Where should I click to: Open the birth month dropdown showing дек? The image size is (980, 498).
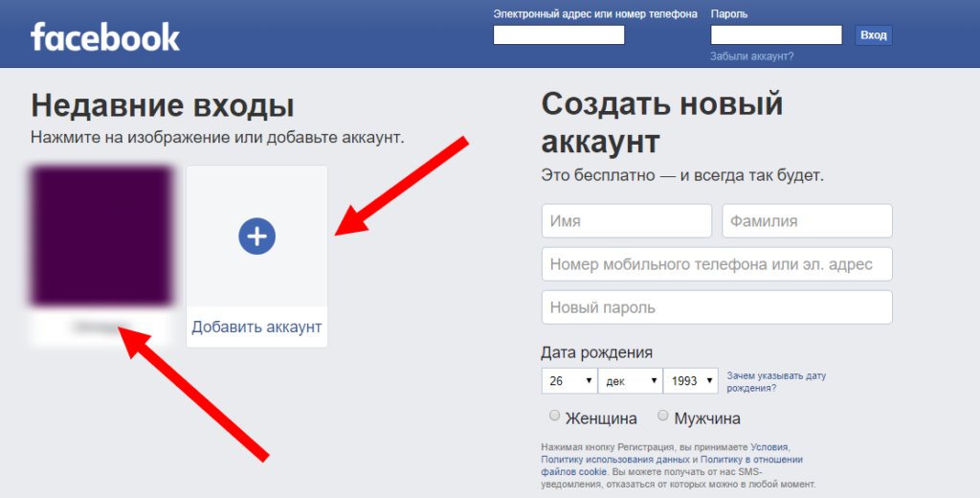point(630,380)
